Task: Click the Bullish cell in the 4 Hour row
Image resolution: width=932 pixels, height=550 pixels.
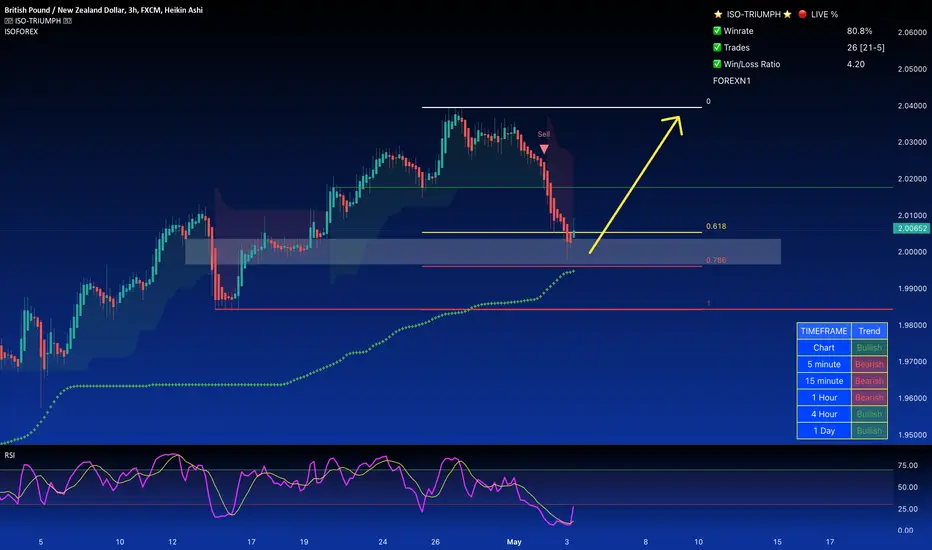Action: [869, 414]
